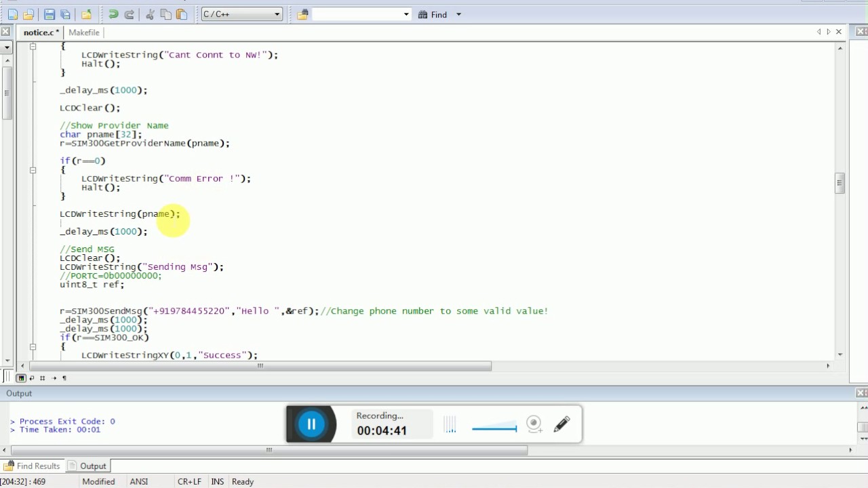Click the Copy icon in the toolbar
Viewport: 868px width, 488px height.
coord(166,14)
